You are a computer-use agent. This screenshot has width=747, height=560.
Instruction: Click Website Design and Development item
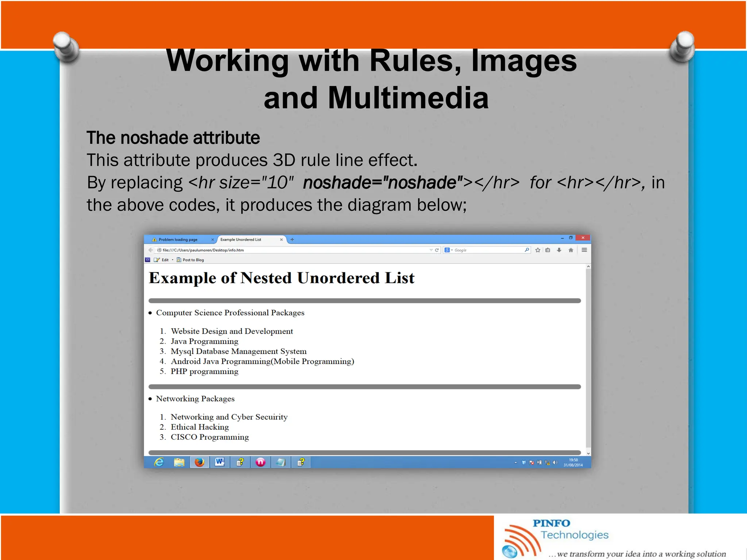tap(232, 331)
